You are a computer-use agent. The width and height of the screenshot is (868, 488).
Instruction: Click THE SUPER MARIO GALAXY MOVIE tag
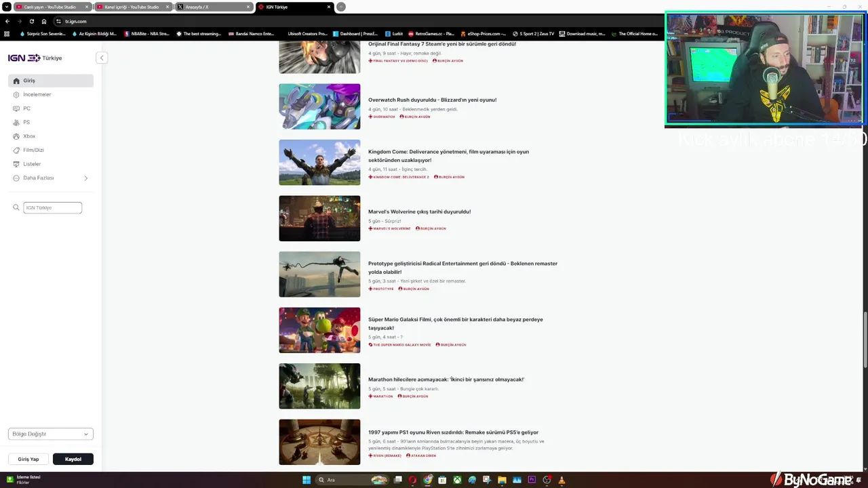coord(400,345)
